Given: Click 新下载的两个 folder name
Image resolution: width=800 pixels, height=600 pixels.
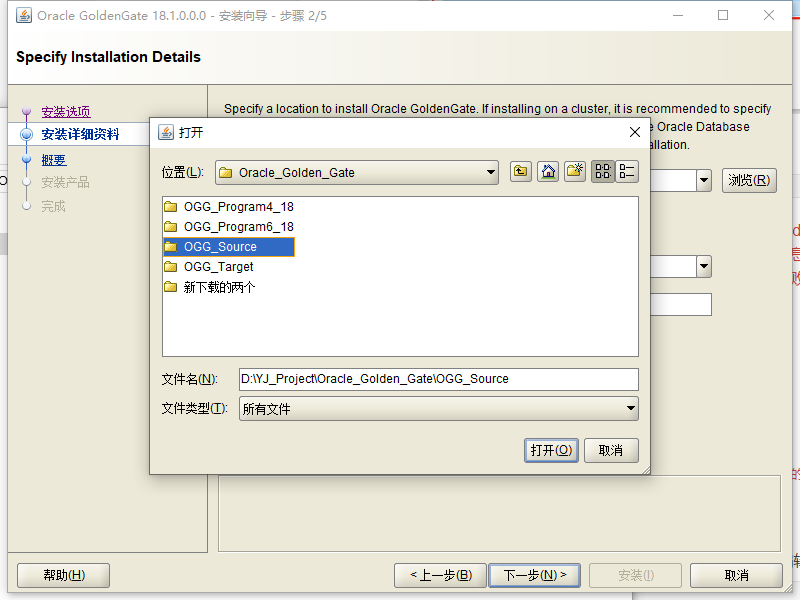Looking at the screenshot, I should 219,287.
